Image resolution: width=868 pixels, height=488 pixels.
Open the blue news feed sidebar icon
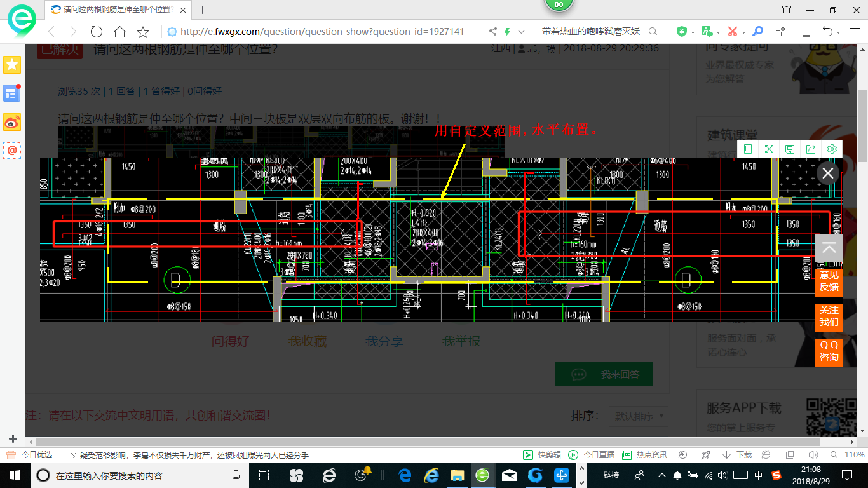click(12, 93)
